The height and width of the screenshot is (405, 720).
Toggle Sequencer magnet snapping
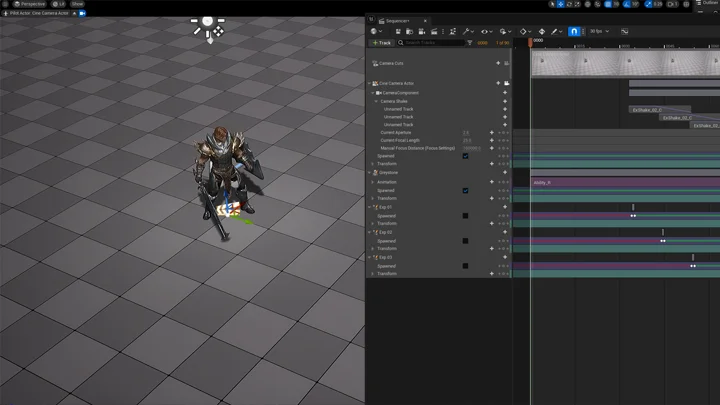[x=574, y=31]
